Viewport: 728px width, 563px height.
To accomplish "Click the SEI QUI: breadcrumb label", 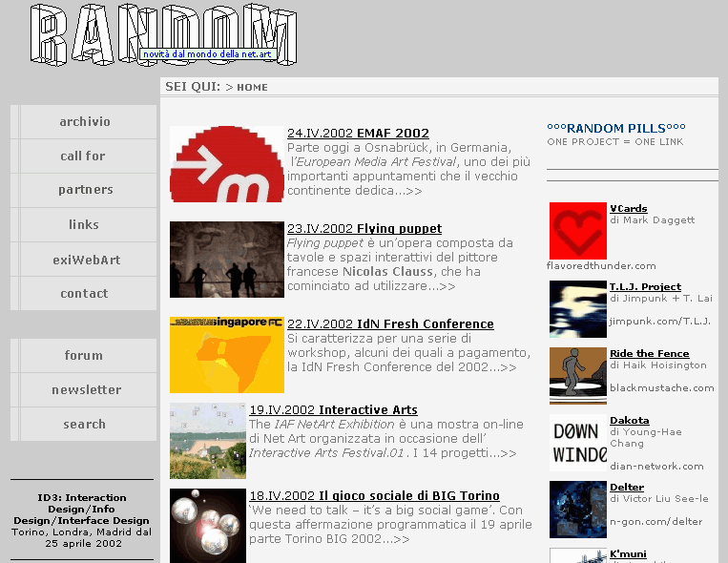I will 193,87.
